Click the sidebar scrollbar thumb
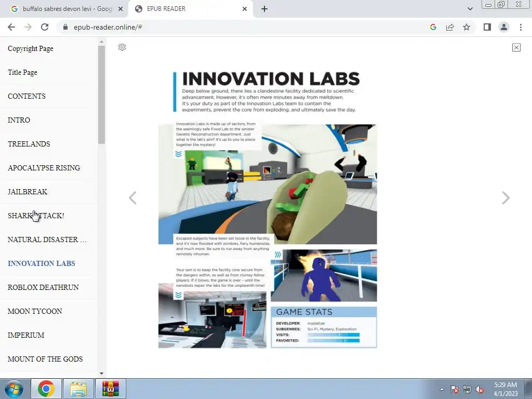This screenshot has width=532, height=399. point(101,95)
